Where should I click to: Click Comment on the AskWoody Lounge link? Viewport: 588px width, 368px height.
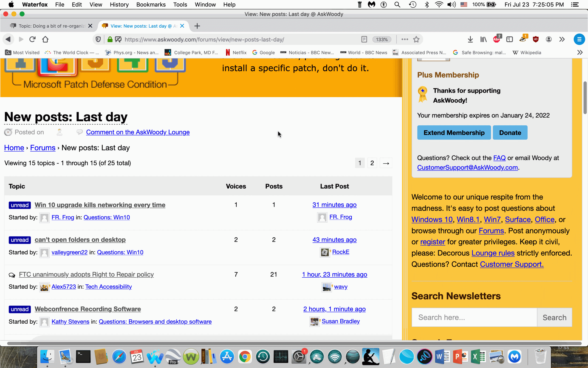(138, 132)
